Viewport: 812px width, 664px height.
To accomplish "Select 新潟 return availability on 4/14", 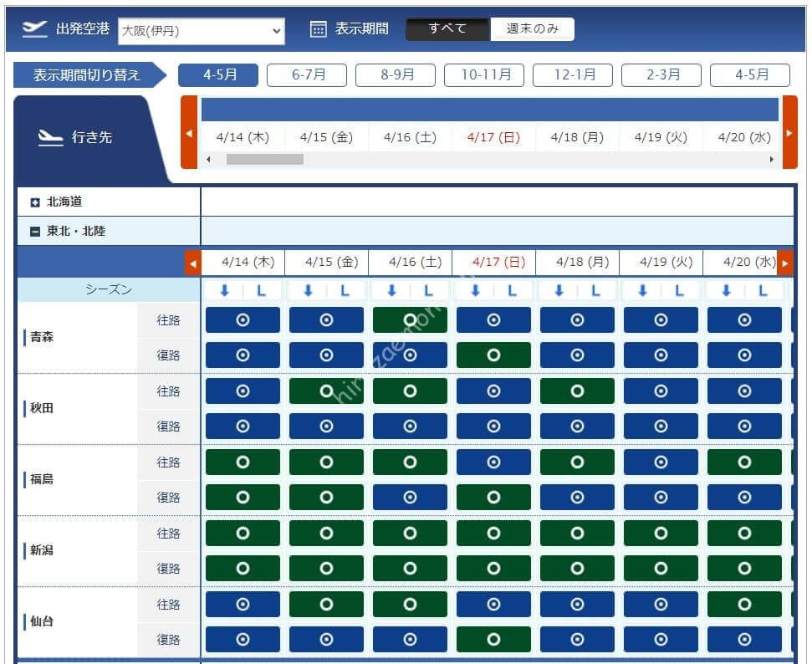I will pyautogui.click(x=243, y=568).
